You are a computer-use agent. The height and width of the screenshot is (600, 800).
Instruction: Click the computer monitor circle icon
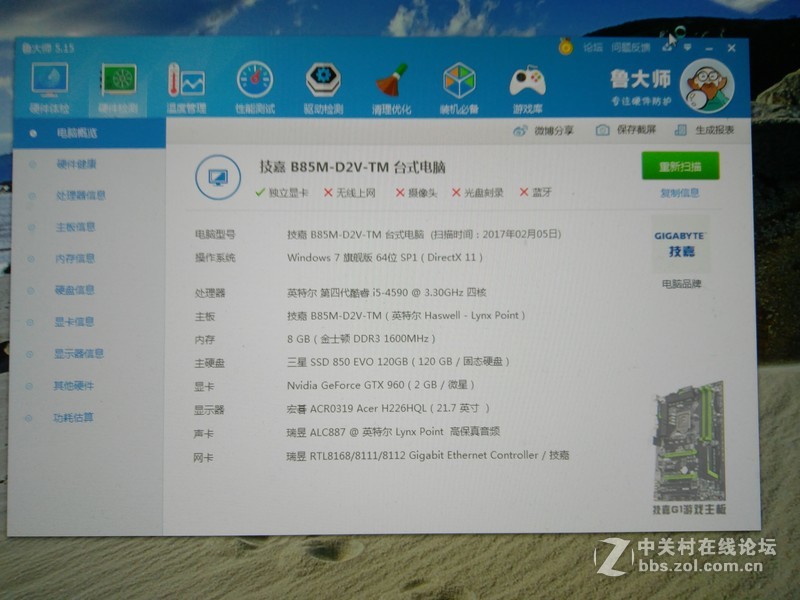click(218, 177)
